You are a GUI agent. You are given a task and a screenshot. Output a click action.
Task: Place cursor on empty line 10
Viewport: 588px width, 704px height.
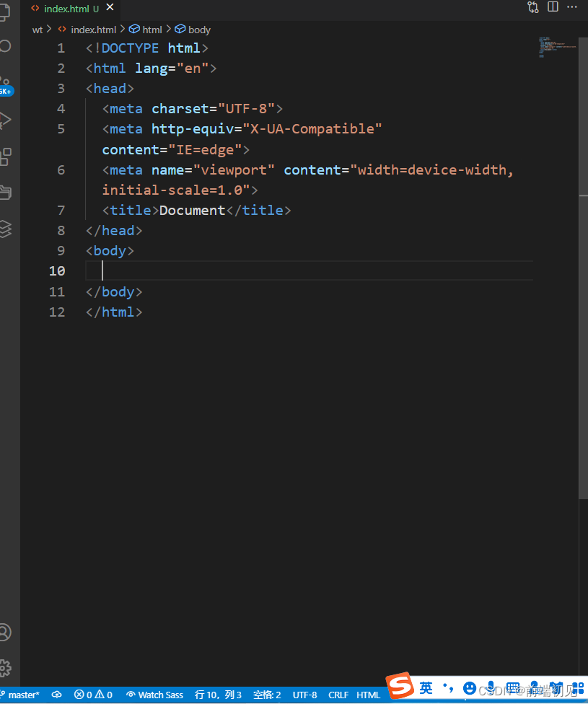pyautogui.click(x=309, y=270)
